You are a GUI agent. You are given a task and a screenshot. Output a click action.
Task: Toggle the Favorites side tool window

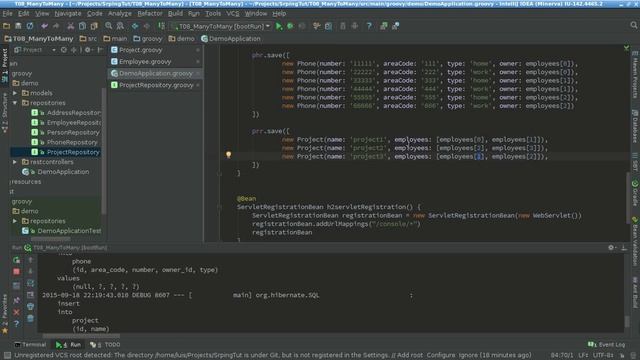pyautogui.click(x=4, y=313)
